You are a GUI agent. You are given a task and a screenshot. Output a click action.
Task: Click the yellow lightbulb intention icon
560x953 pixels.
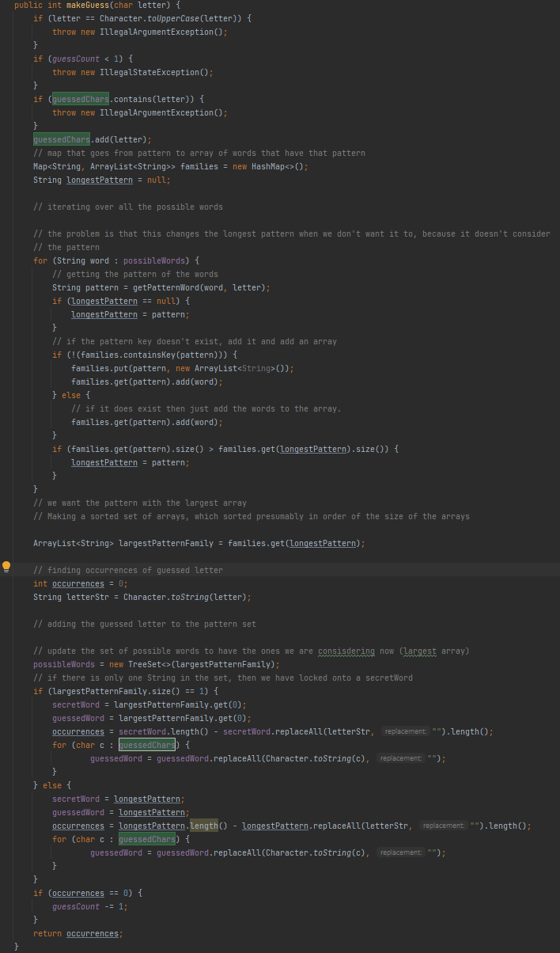click(x=7, y=567)
